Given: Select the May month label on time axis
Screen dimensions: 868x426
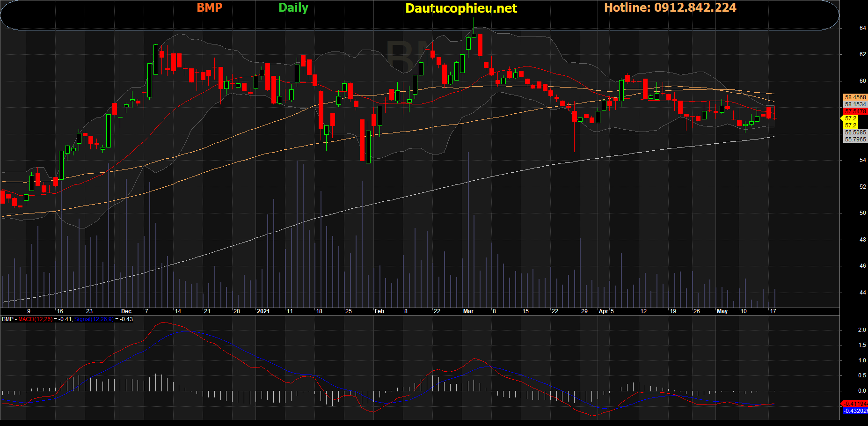Looking at the screenshot, I should point(722,311).
